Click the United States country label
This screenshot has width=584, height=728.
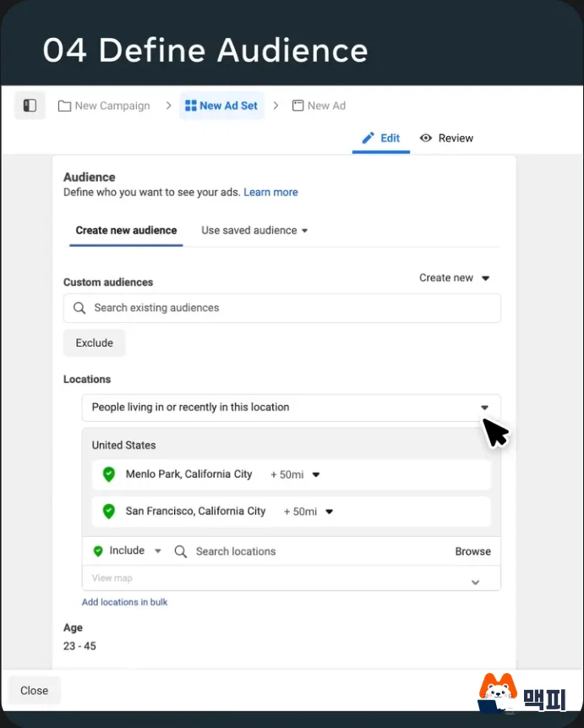pos(123,446)
